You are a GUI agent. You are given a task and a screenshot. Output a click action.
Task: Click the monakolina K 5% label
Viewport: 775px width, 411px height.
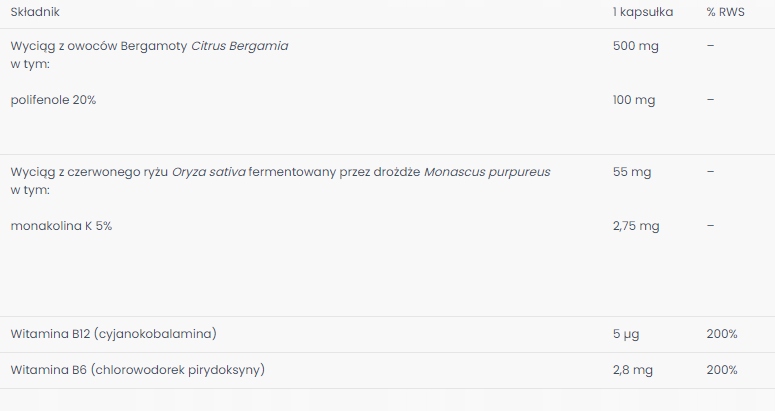61,226
